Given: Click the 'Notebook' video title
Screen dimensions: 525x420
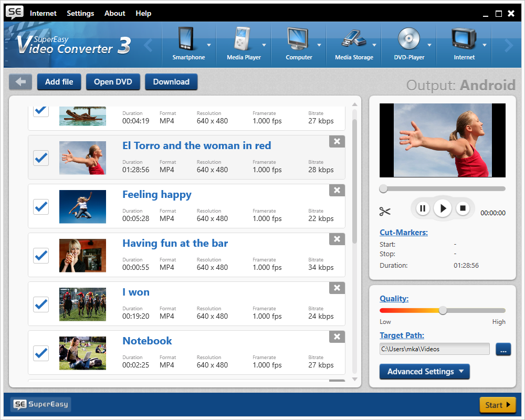Looking at the screenshot, I should coord(147,341).
